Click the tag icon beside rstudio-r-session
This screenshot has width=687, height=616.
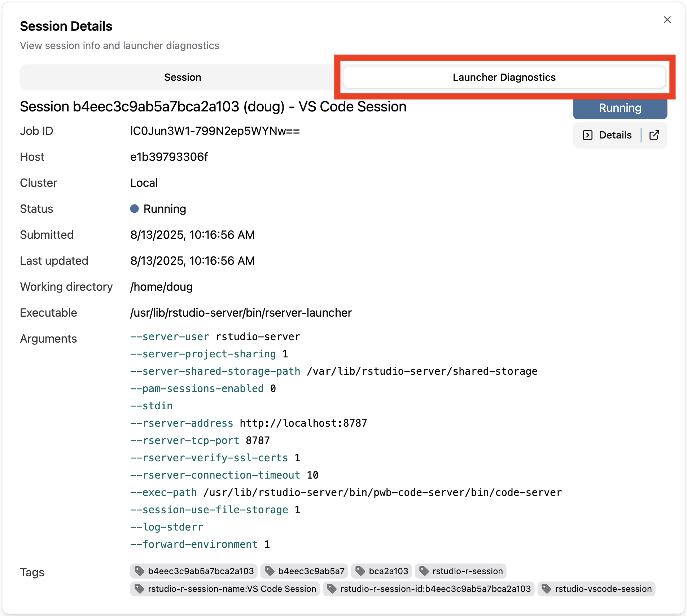pyautogui.click(x=424, y=571)
